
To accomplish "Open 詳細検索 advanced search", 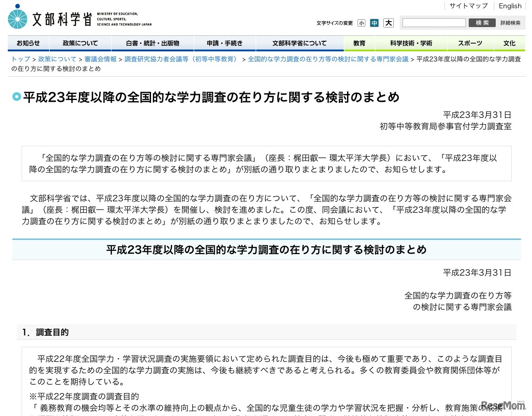I will (510, 22).
